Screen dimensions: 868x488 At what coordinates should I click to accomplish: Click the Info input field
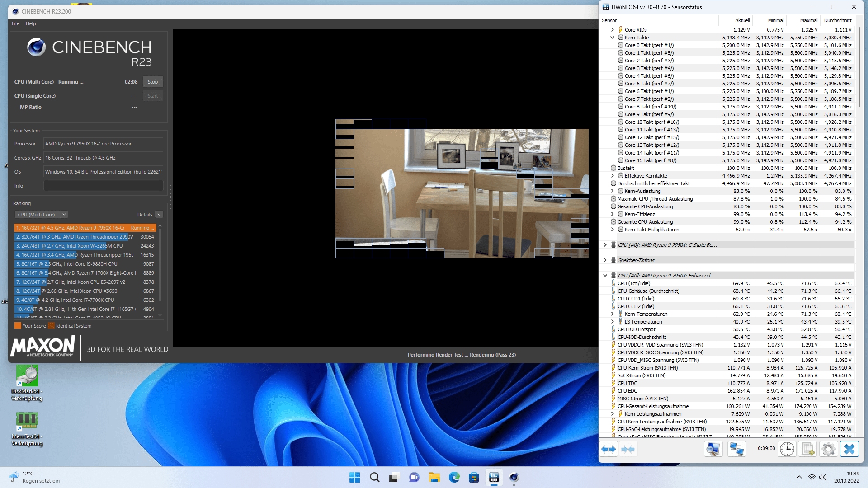coord(103,186)
